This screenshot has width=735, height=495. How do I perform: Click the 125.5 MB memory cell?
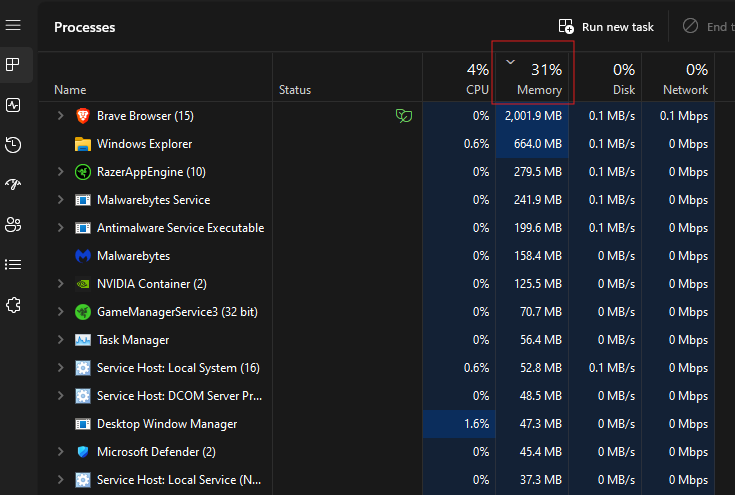point(532,284)
